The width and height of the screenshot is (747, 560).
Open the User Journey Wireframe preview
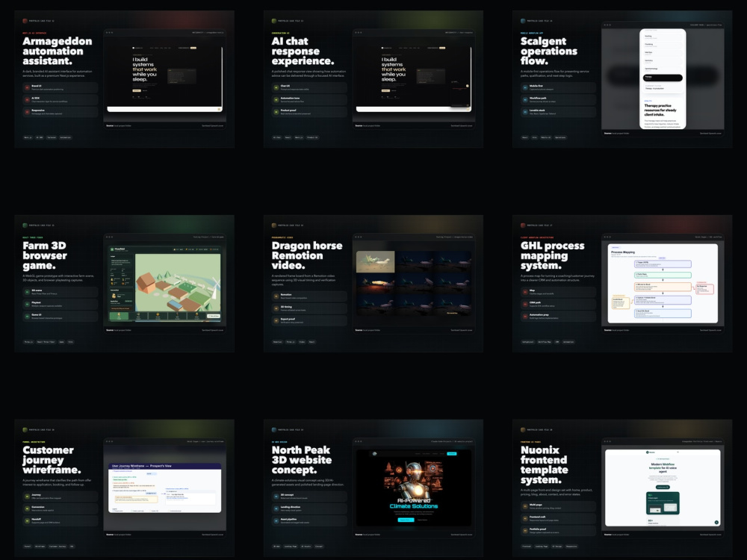point(165,488)
